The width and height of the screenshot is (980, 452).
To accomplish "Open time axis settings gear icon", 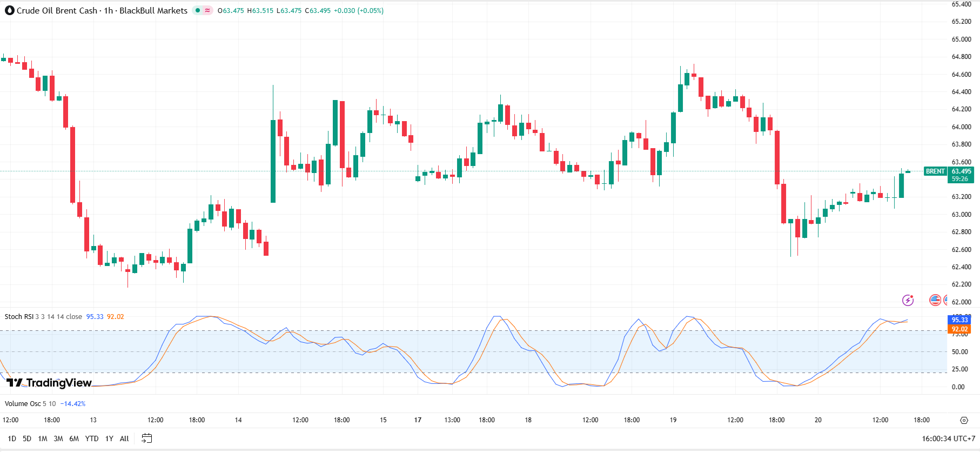I will tap(964, 420).
